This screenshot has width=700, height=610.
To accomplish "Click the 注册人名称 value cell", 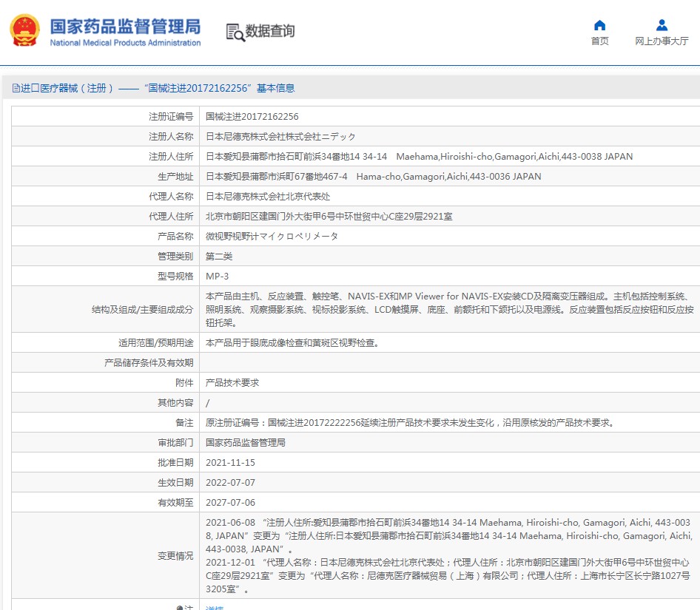I will click(x=280, y=137).
